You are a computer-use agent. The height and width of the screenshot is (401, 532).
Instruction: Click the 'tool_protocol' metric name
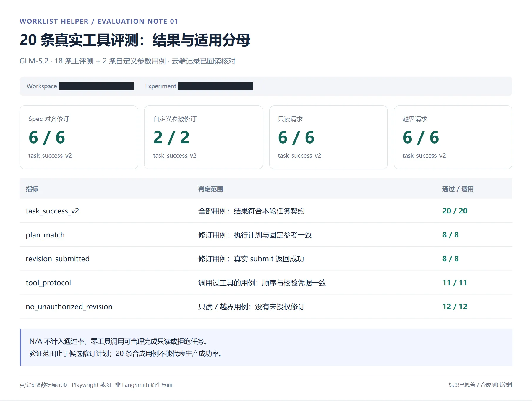pyautogui.click(x=48, y=283)
